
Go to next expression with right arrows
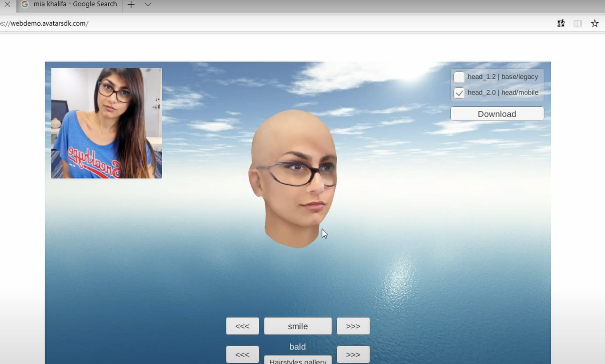[x=353, y=326]
